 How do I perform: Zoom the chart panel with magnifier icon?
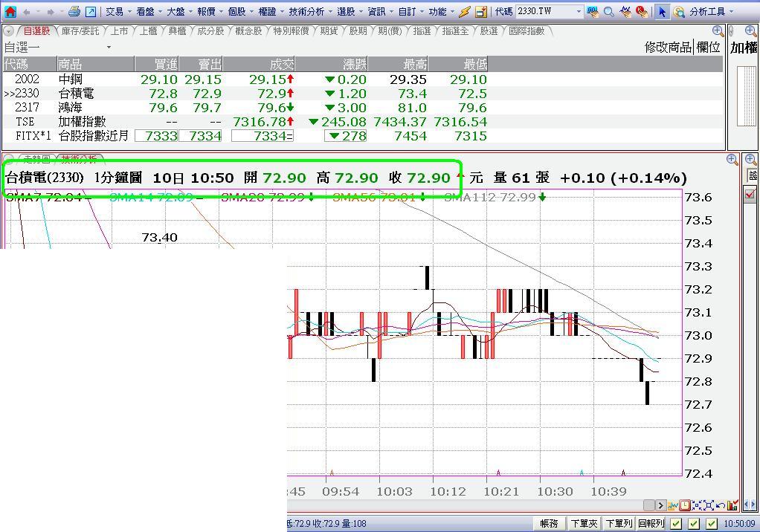pos(732,159)
